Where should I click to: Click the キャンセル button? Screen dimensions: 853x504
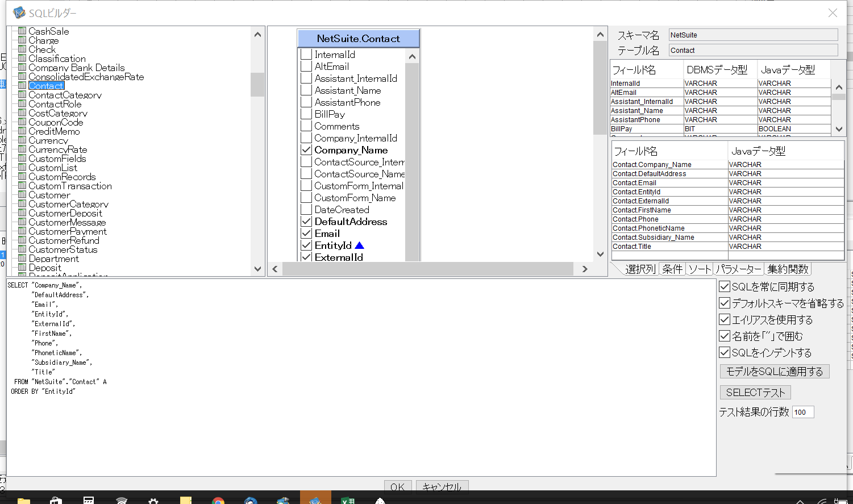[x=442, y=487]
